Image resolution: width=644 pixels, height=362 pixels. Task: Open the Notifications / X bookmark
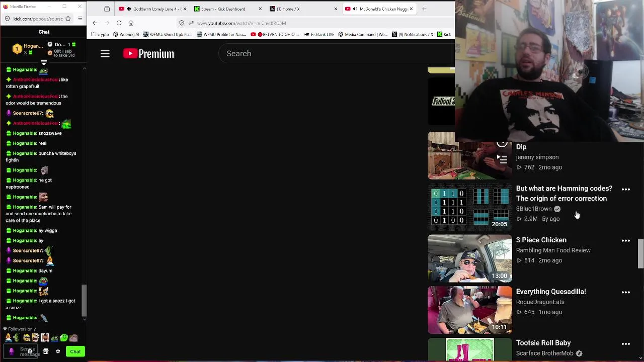point(413,34)
